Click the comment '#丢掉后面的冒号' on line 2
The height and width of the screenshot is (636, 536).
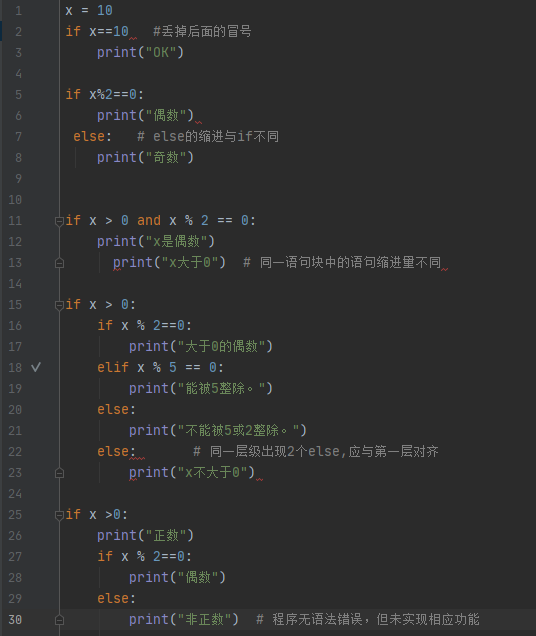[202, 31]
